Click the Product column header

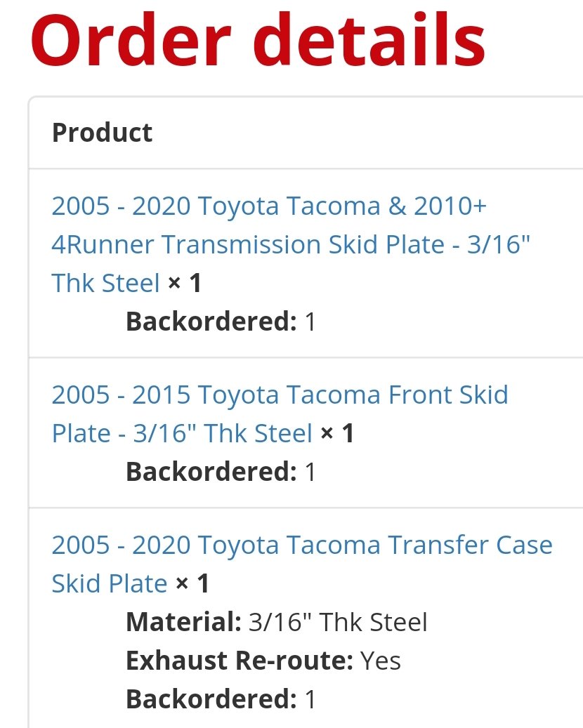[x=102, y=133]
